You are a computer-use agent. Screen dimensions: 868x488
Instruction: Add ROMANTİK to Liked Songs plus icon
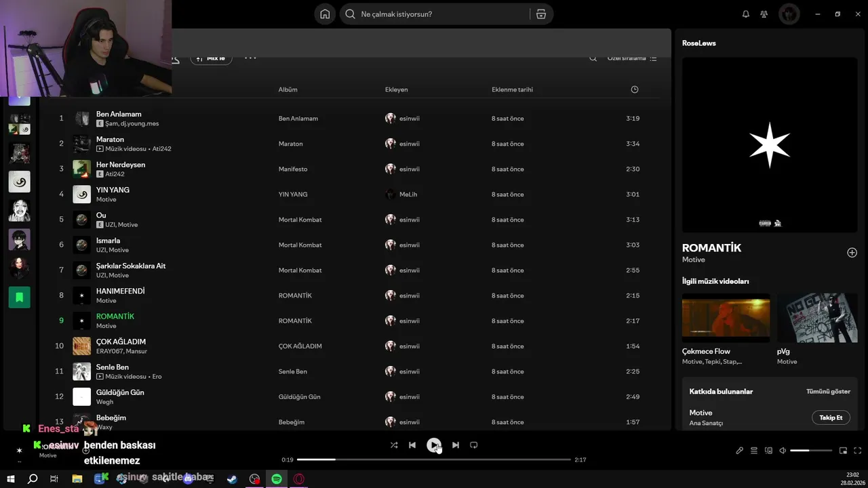(852, 253)
